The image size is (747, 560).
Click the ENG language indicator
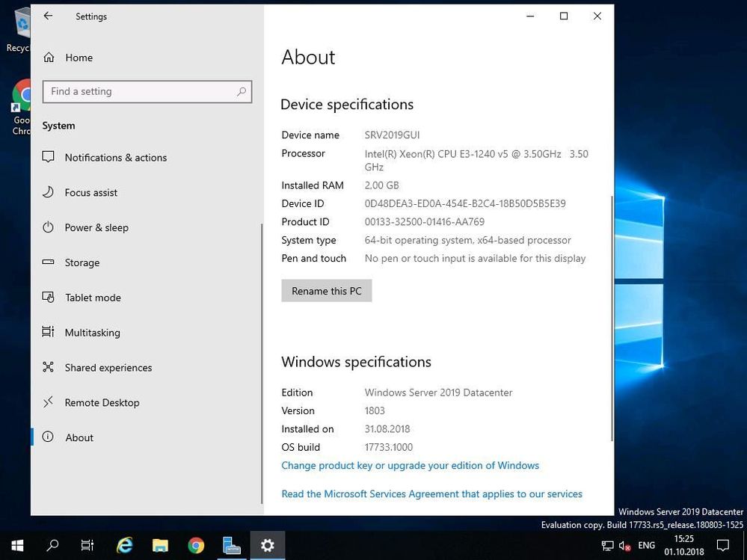647,546
